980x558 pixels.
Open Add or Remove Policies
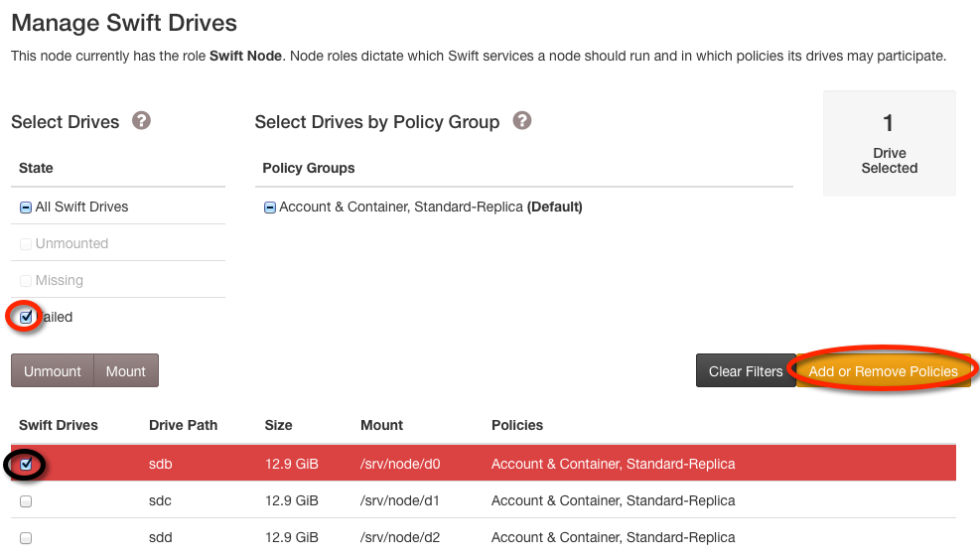[883, 370]
